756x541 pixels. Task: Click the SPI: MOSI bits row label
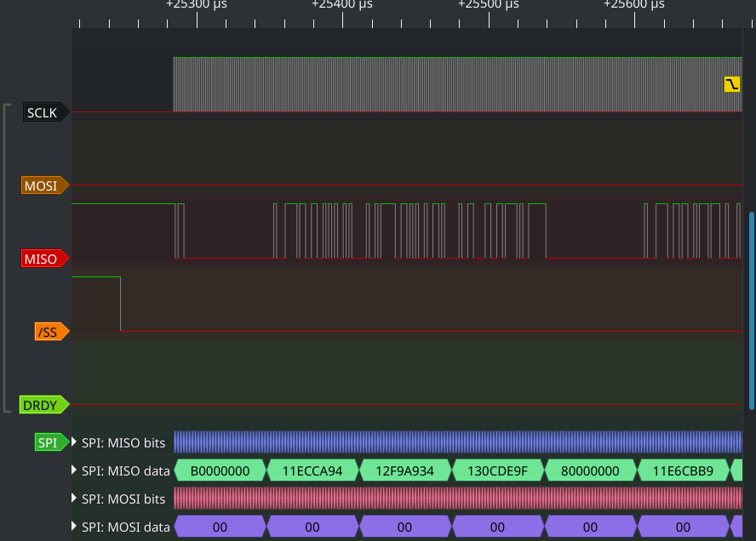click(123, 498)
